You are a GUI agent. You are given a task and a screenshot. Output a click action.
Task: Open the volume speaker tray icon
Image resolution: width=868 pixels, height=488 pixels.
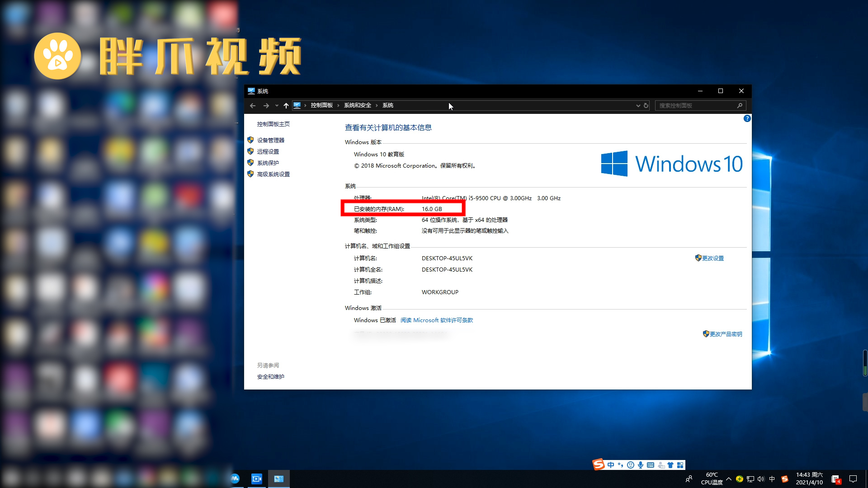761,479
